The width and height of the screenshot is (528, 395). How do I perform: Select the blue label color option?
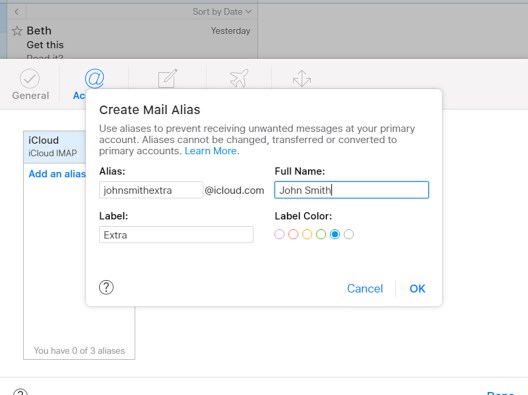[x=335, y=234]
